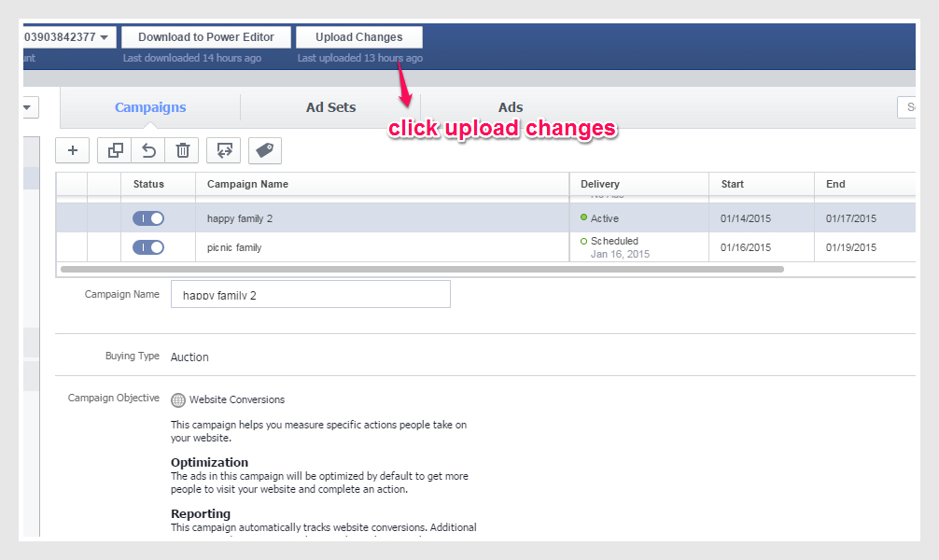The width and height of the screenshot is (939, 560).
Task: Click the Duplicate campaign icon
Action: pyautogui.click(x=115, y=150)
